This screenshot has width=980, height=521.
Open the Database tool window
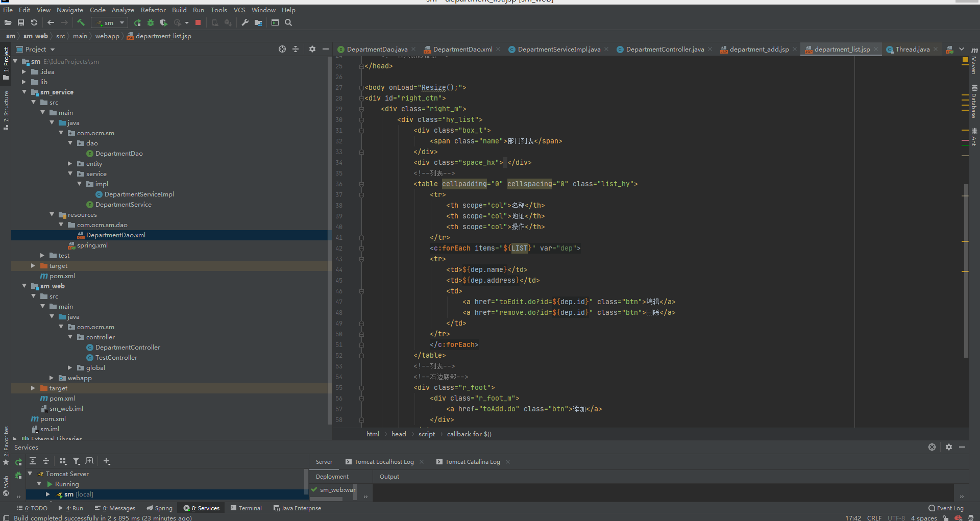pos(974,102)
